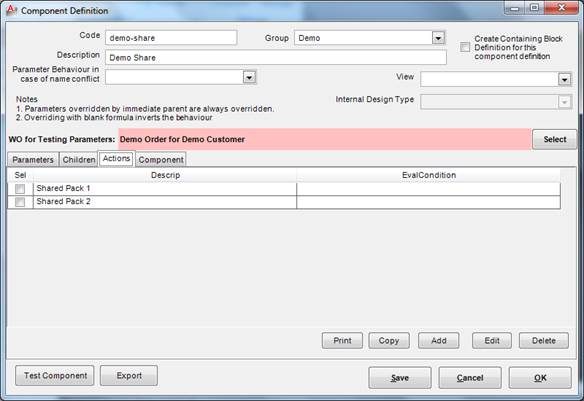Screen dimensions: 584x401
Task: Click the Print button
Action: (x=342, y=341)
